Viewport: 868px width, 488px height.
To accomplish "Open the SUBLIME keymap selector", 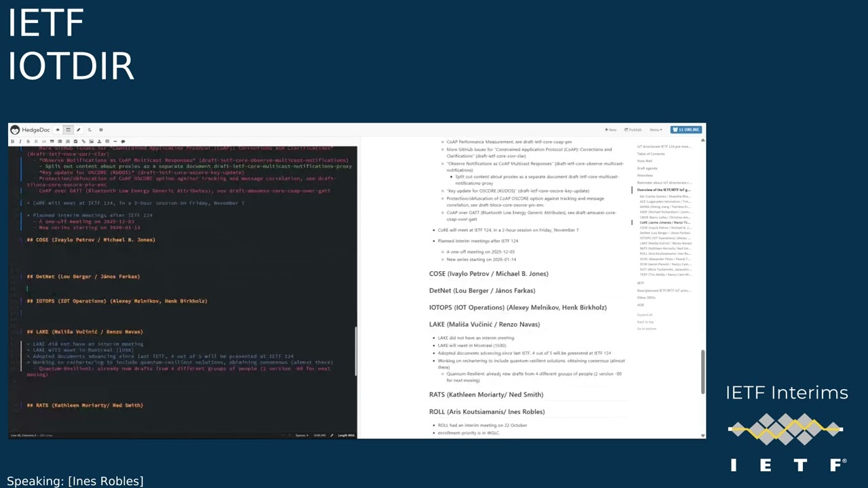I will click(319, 435).
